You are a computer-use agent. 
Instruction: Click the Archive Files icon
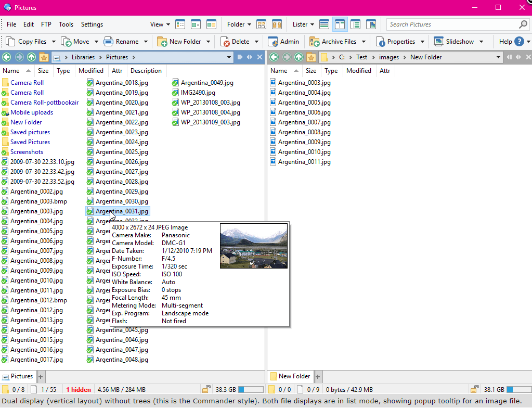tap(315, 42)
